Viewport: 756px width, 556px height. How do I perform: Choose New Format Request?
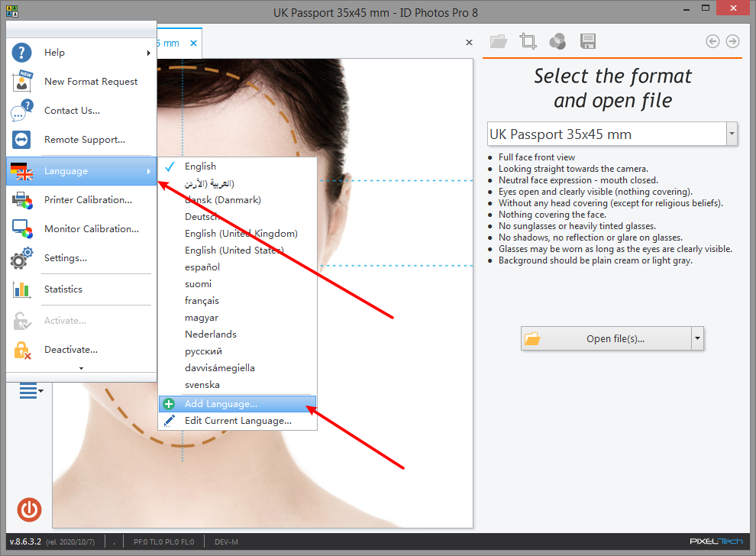pos(82,82)
